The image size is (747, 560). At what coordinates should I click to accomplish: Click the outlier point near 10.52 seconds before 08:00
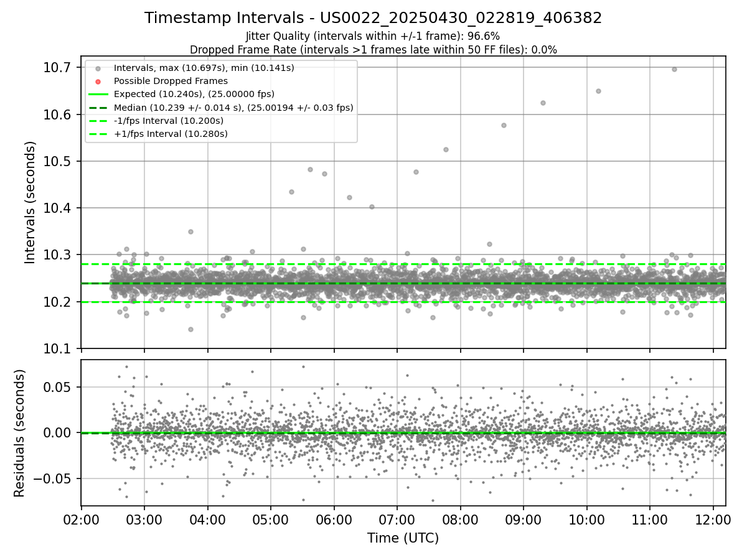[446, 149]
